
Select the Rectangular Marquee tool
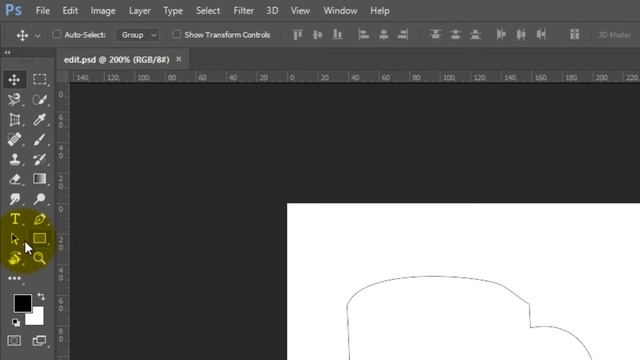coord(40,79)
